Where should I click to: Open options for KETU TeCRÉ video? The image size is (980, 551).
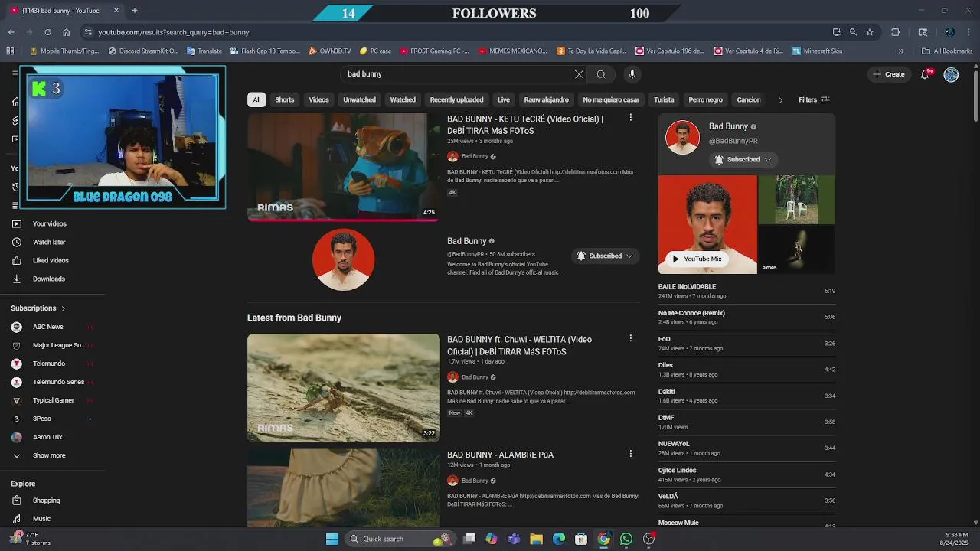point(630,118)
